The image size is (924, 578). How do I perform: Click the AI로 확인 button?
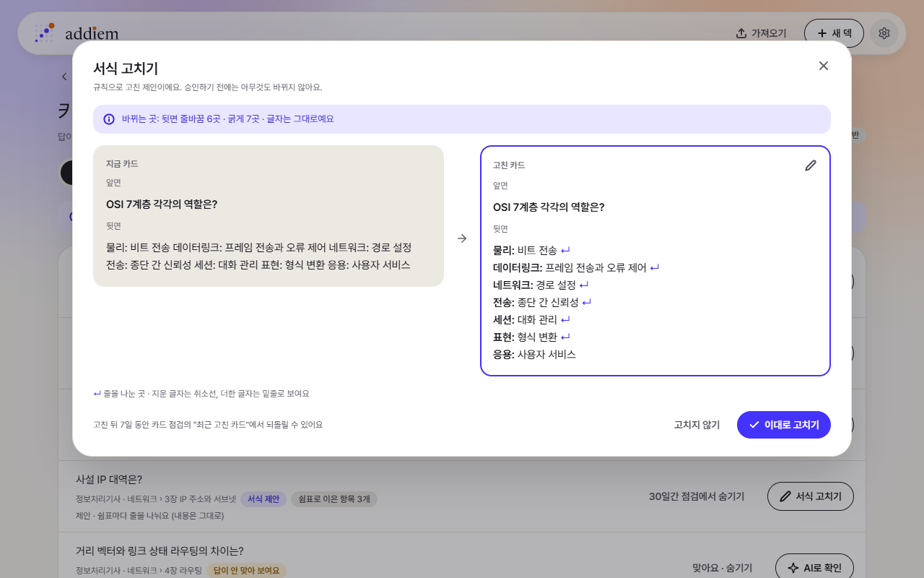coord(814,568)
